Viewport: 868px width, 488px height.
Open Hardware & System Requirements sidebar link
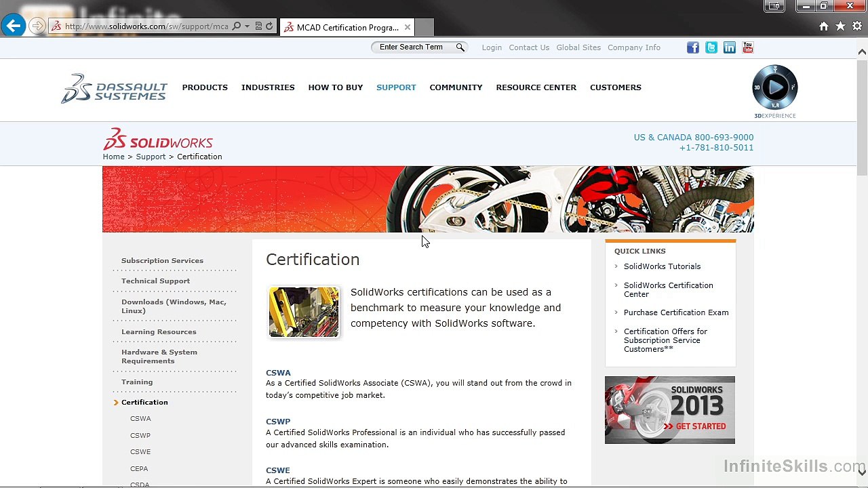tap(159, 357)
